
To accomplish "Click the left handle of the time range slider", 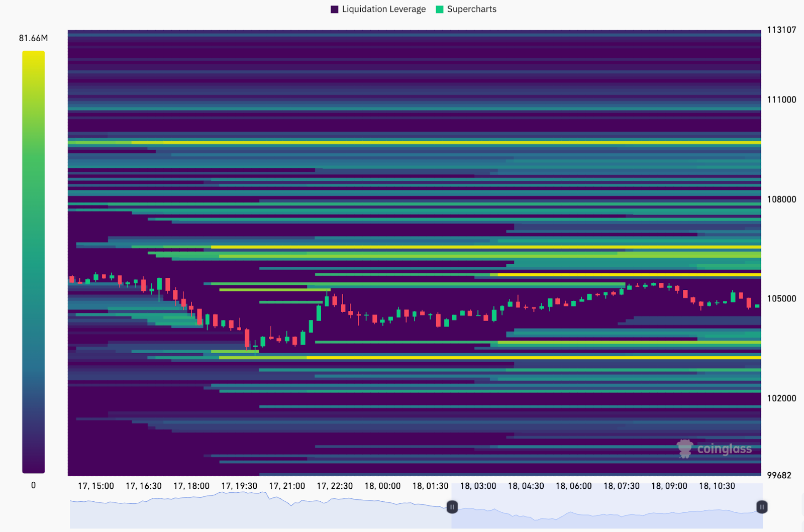I will (x=452, y=507).
